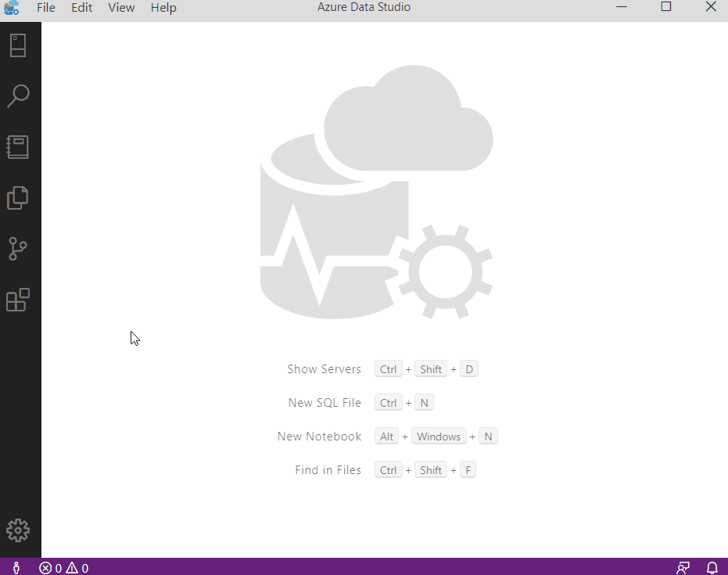
Task: Open the Connections servers view in activity bar
Action: [18, 45]
